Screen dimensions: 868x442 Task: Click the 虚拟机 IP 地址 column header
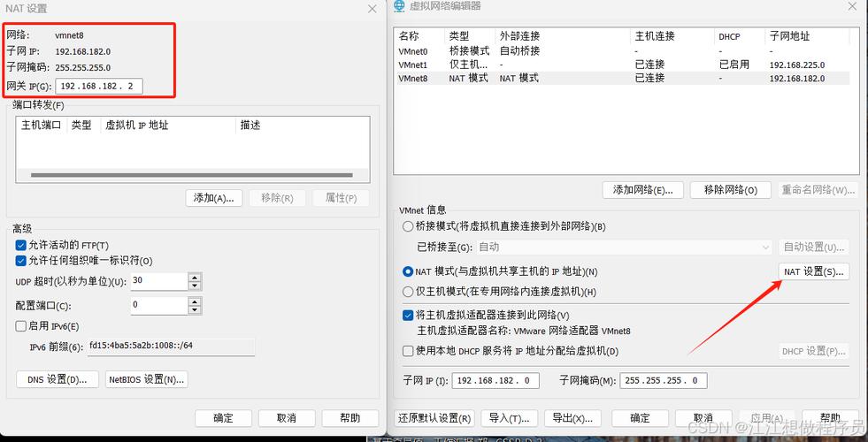tap(168, 126)
